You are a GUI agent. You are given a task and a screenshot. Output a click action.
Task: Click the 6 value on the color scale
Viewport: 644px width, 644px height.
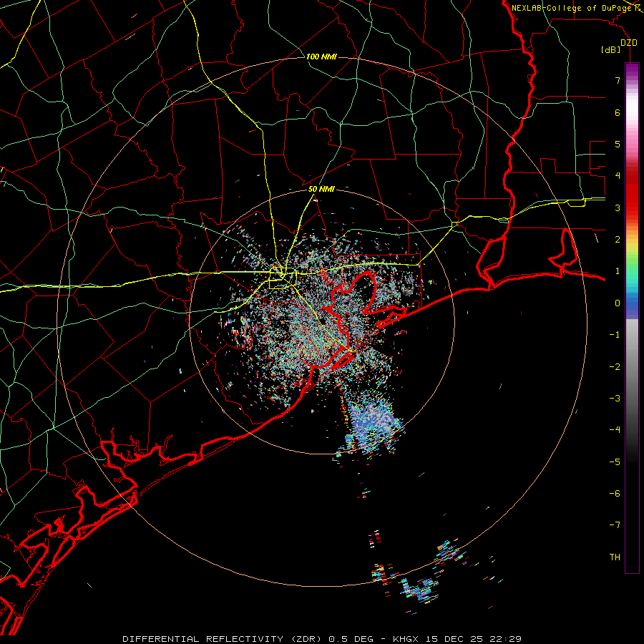(618, 112)
